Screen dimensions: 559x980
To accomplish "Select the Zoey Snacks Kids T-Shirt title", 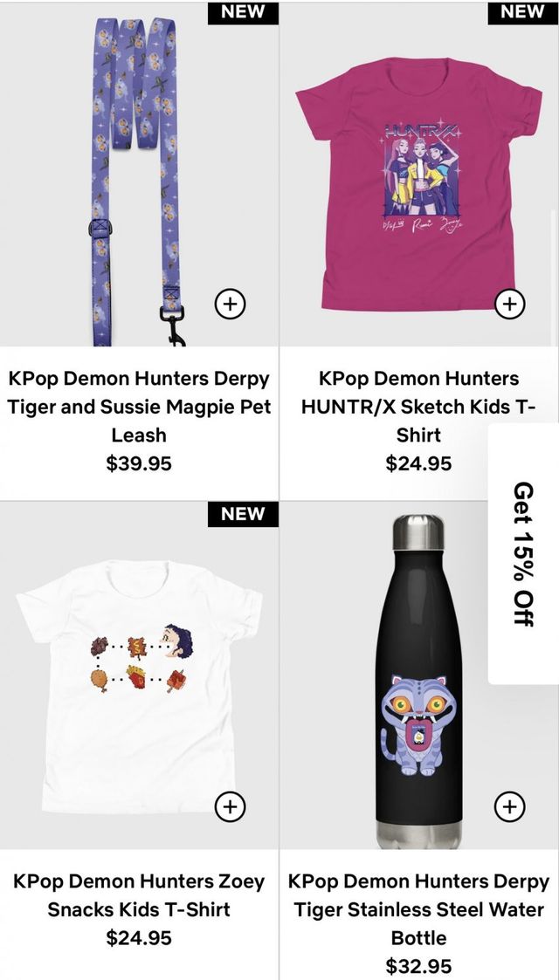I will click(x=139, y=895).
